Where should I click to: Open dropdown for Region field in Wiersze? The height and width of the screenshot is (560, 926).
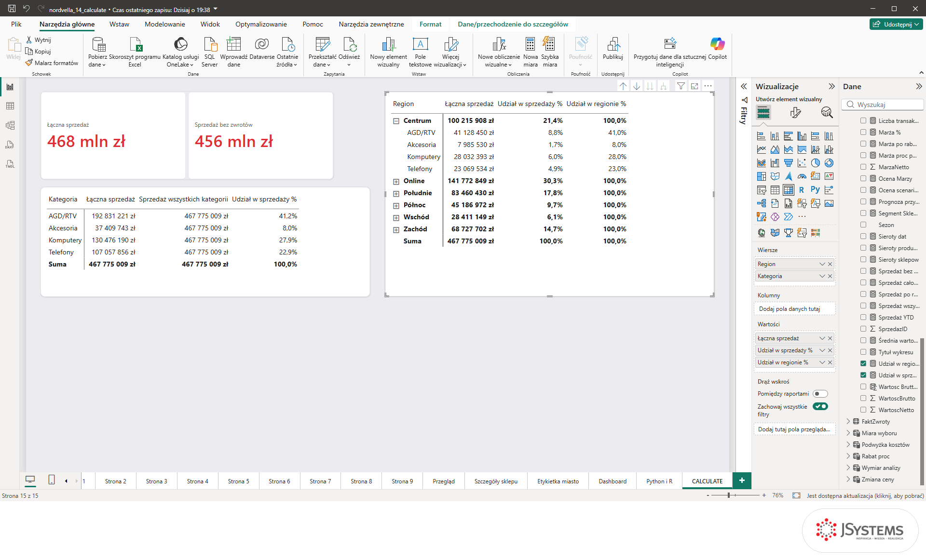click(822, 264)
